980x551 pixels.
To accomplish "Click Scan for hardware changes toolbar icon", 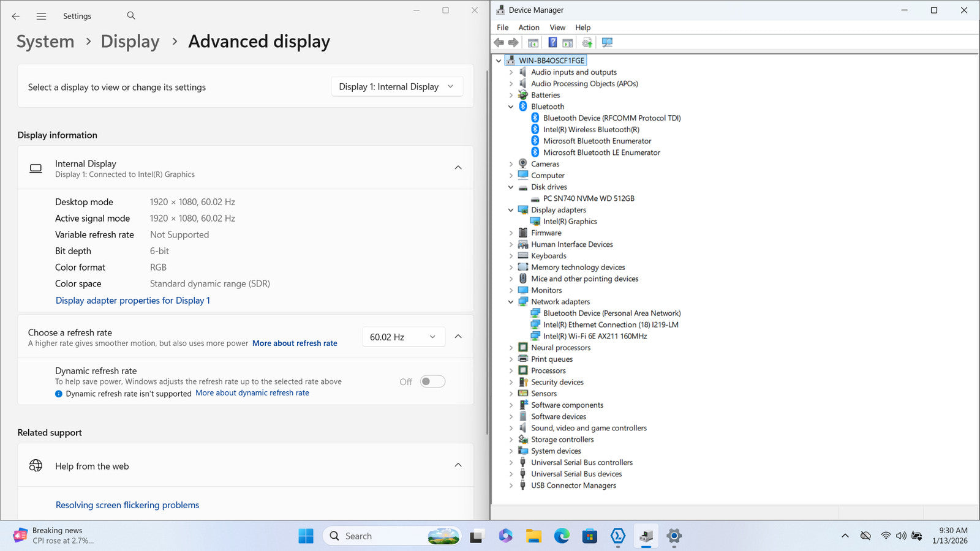I will pyautogui.click(x=607, y=42).
